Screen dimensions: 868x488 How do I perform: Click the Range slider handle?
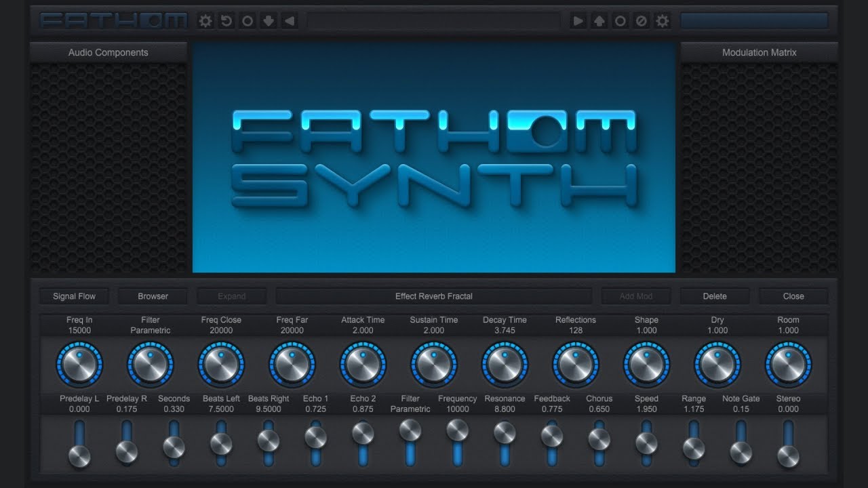coord(694,448)
